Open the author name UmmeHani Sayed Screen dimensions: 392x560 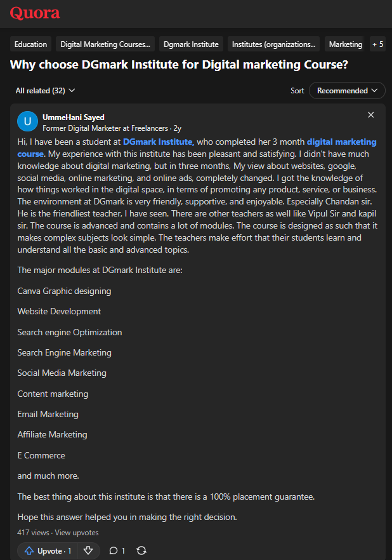[x=74, y=117]
